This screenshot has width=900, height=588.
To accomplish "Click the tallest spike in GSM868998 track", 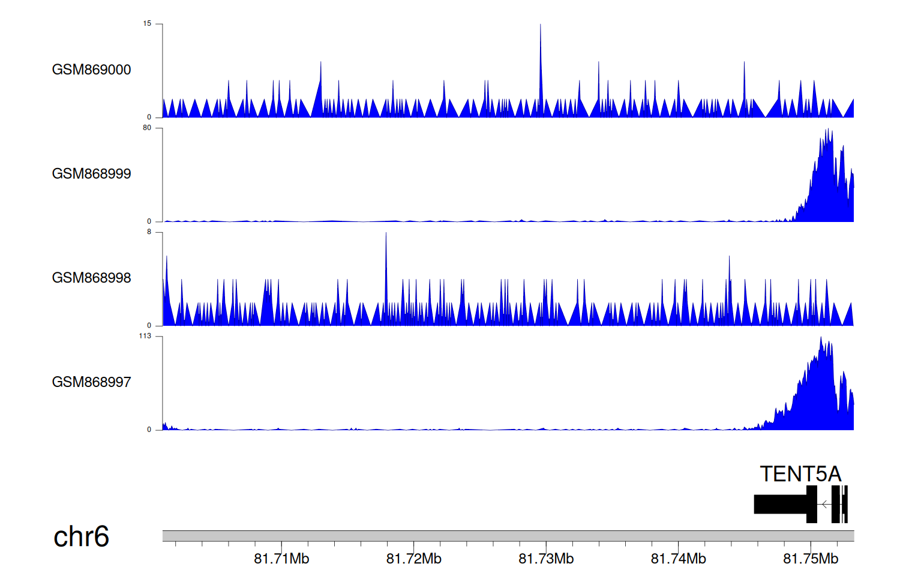I will (386, 235).
